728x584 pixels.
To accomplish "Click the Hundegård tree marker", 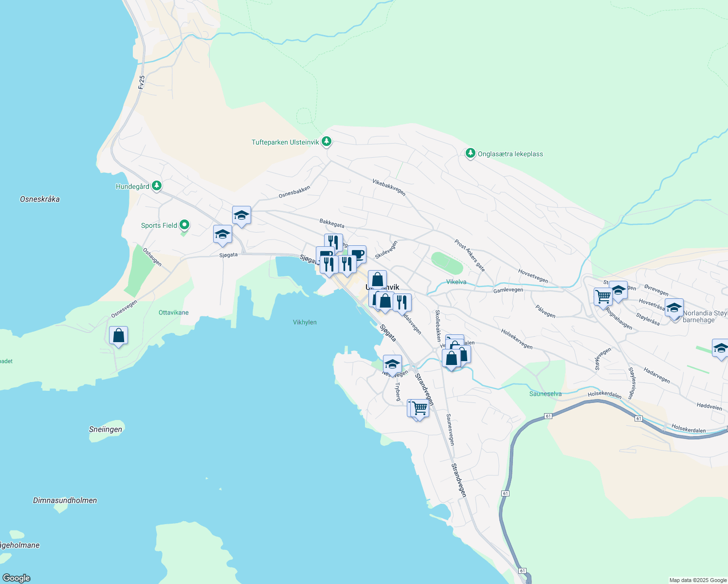I will click(x=156, y=185).
